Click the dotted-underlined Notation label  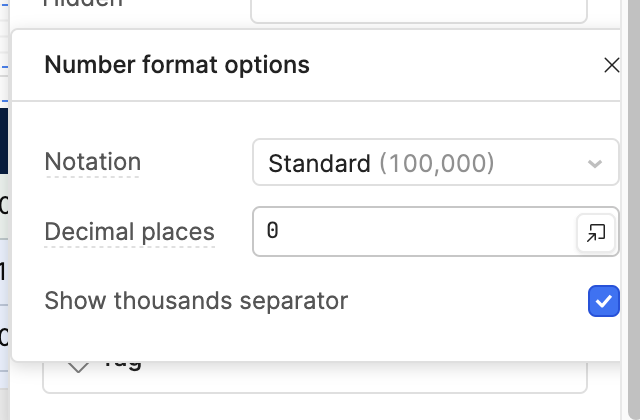(93, 162)
